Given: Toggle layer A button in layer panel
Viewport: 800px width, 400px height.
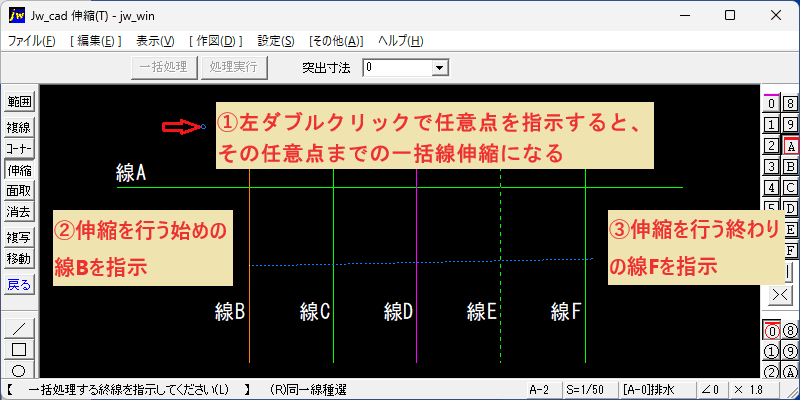Looking at the screenshot, I should coord(790,146).
